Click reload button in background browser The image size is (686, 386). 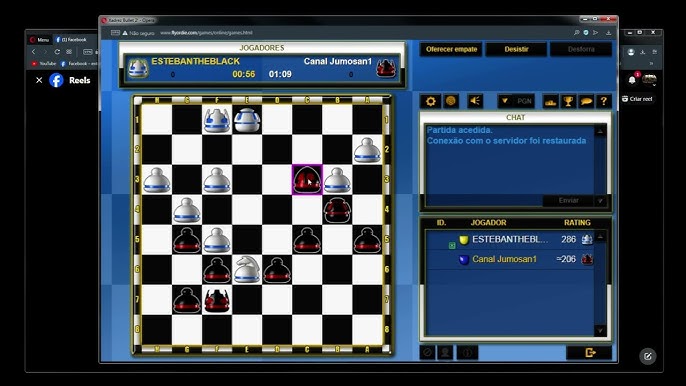coord(57,52)
